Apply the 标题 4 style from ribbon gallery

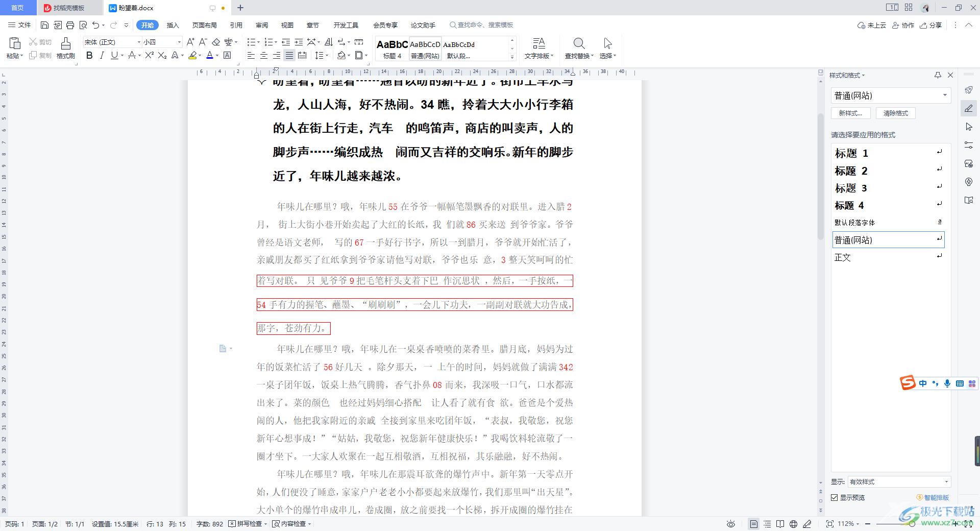point(392,49)
